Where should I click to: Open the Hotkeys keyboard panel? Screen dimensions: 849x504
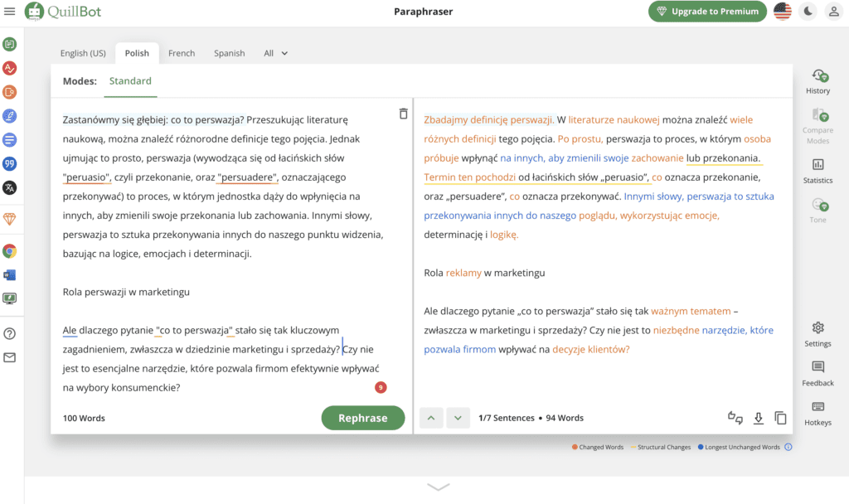pos(817,414)
